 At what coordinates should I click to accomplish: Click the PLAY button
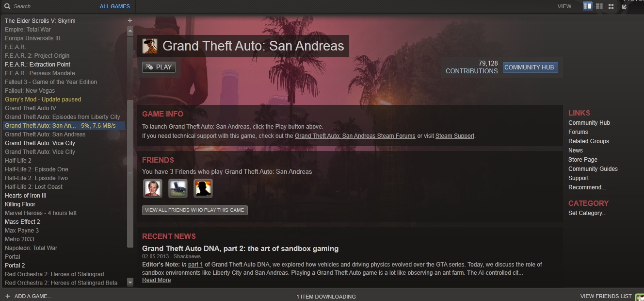(x=159, y=67)
